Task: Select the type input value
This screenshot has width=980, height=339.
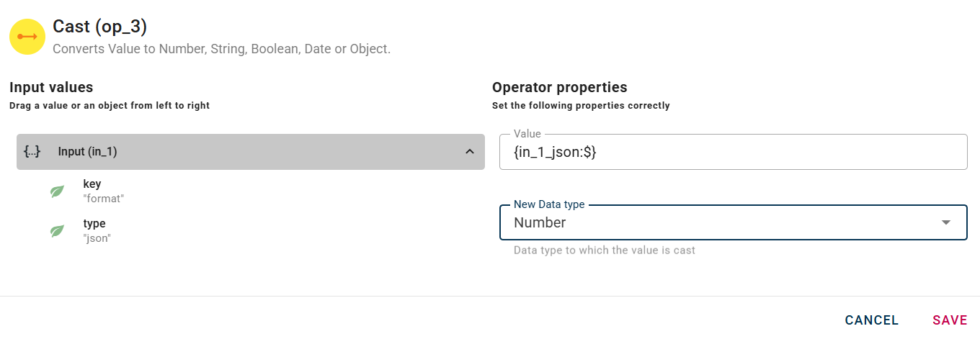Action: click(x=94, y=224)
